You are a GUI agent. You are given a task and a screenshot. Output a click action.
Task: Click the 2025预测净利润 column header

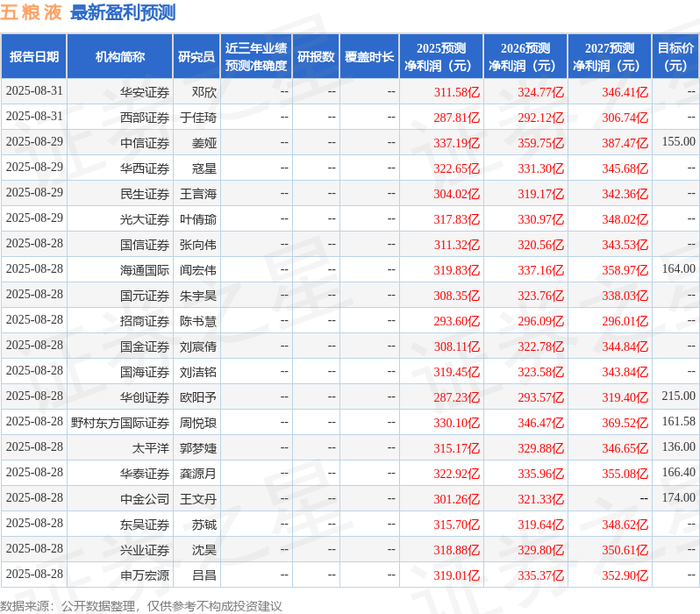[x=441, y=57]
